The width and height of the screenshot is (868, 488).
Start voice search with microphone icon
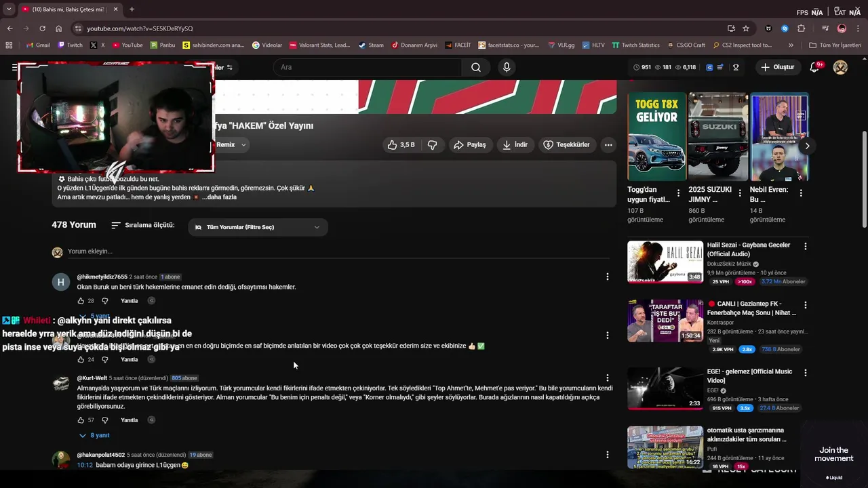(507, 67)
